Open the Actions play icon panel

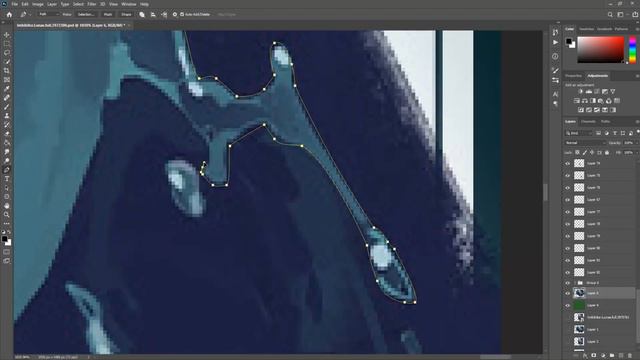[555, 42]
